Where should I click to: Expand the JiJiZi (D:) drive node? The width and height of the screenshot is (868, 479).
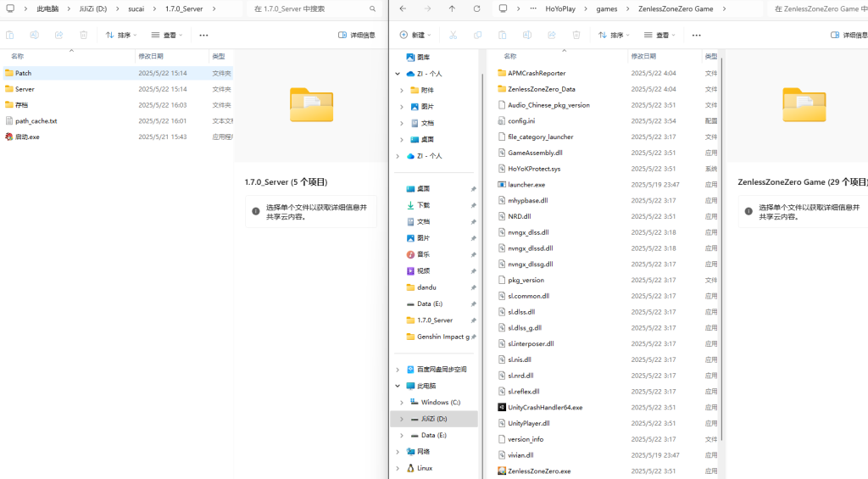click(402, 419)
